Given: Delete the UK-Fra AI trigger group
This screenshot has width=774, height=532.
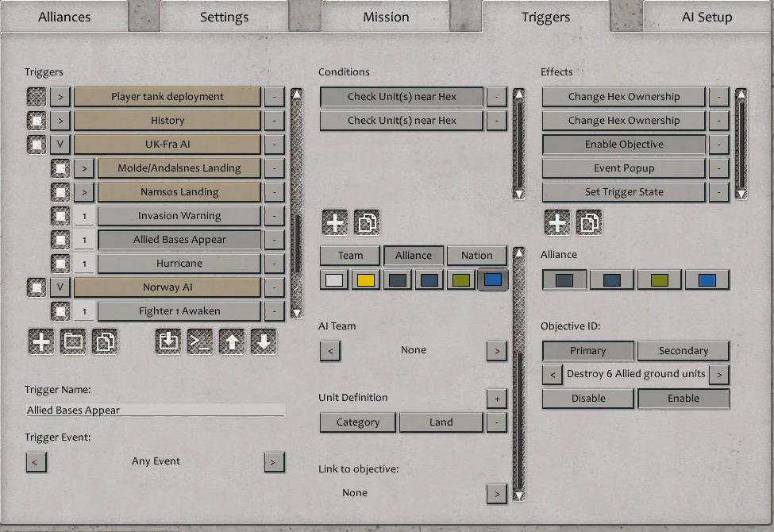Looking at the screenshot, I should tap(275, 145).
